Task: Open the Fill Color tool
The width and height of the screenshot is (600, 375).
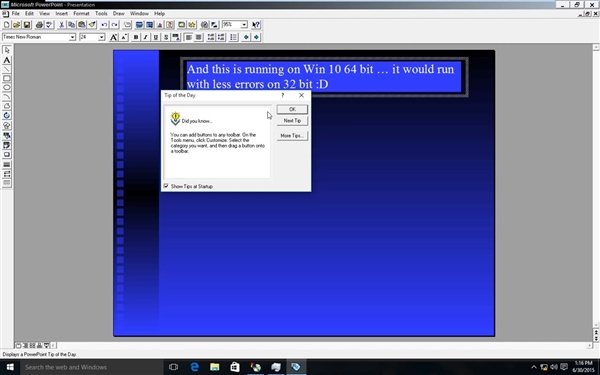Action: click(x=7, y=135)
